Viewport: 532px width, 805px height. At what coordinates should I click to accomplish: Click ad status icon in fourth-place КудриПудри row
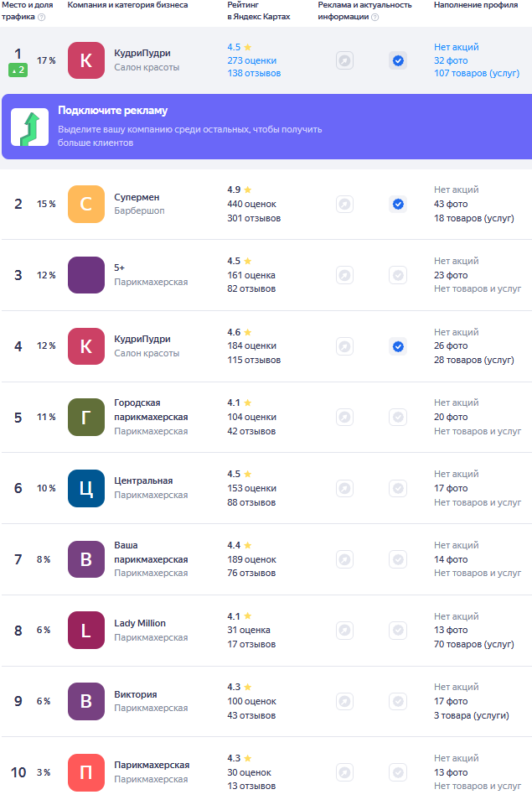tap(344, 346)
